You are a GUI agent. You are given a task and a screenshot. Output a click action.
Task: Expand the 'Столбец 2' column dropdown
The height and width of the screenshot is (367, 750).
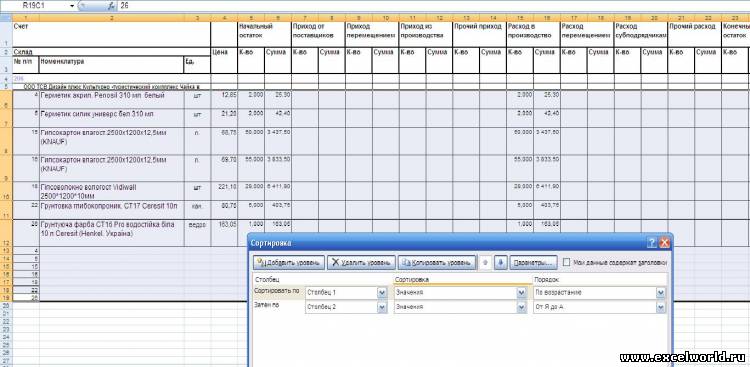[x=382, y=307]
